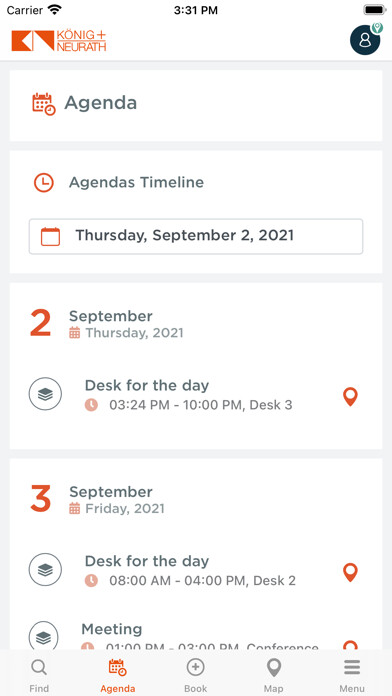
Task: Click the layers icon beside Desk 3 booking
Action: [45, 394]
